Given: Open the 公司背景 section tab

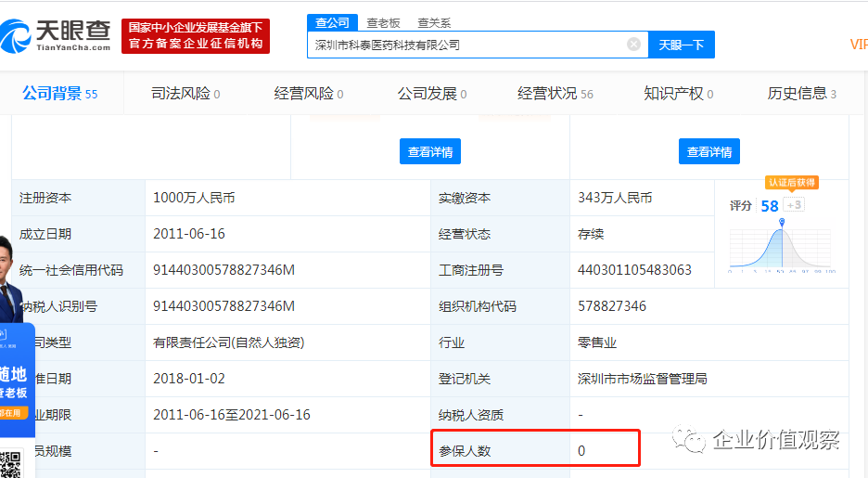Looking at the screenshot, I should 59,94.
